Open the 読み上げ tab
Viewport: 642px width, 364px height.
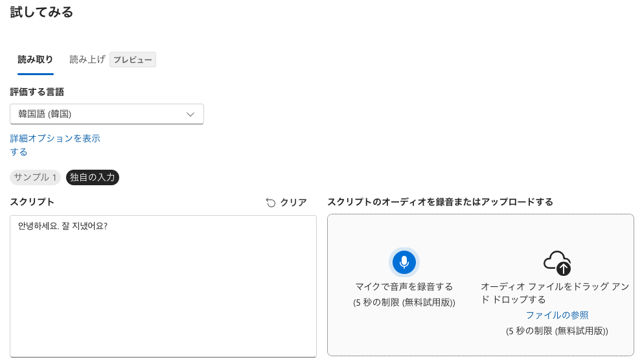pyautogui.click(x=87, y=60)
